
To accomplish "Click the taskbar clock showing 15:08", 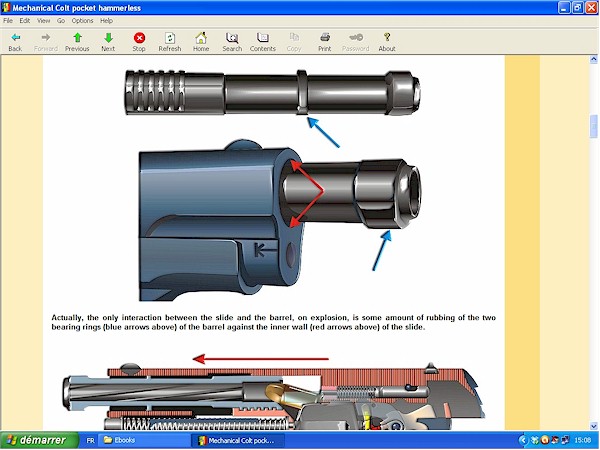I will point(583,440).
